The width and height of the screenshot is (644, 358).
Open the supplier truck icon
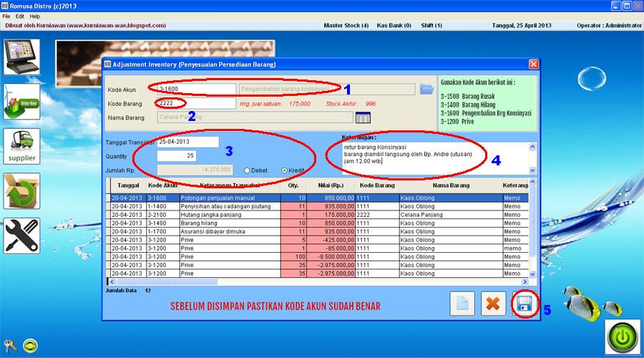pyautogui.click(x=21, y=146)
